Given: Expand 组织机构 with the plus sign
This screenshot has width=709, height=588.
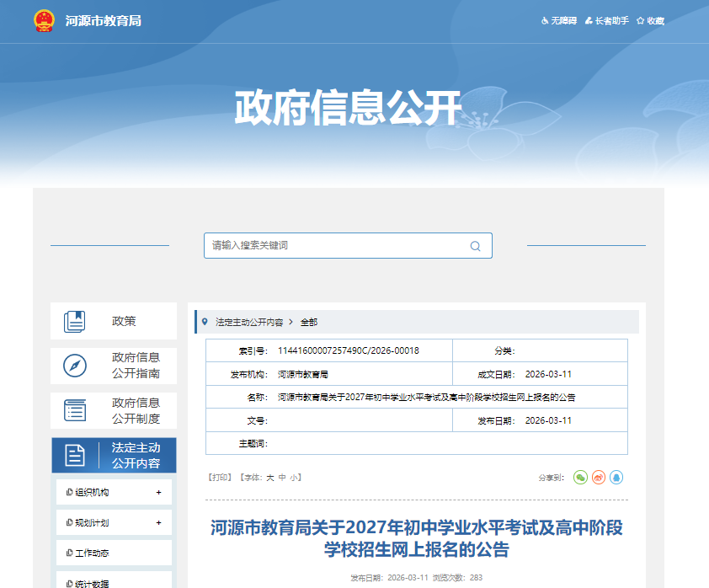Looking at the screenshot, I should [x=158, y=493].
